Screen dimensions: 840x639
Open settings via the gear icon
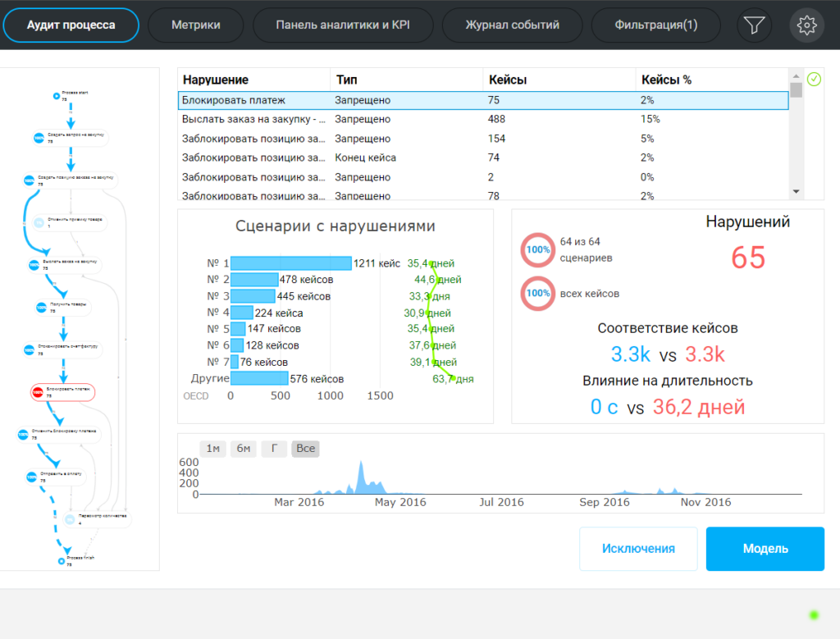[x=806, y=25]
